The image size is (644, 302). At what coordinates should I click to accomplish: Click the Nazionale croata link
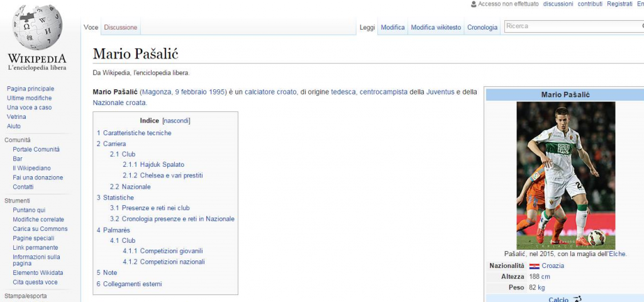click(x=119, y=103)
